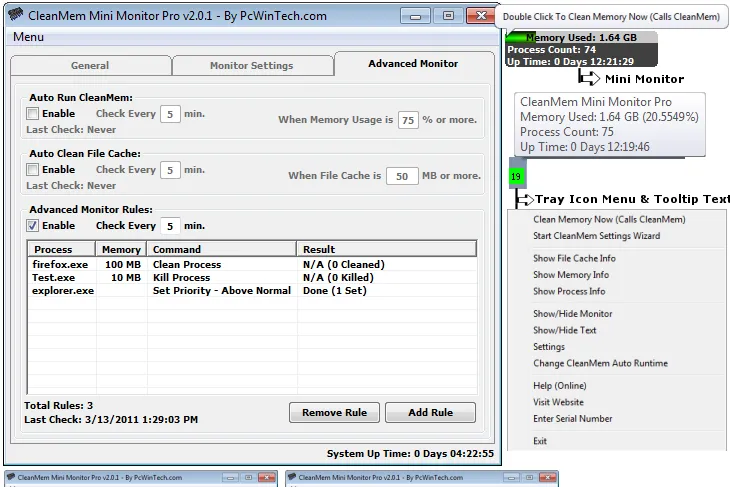730x487 pixels.
Task: Choose Show File Cache Info
Action: (x=574, y=258)
